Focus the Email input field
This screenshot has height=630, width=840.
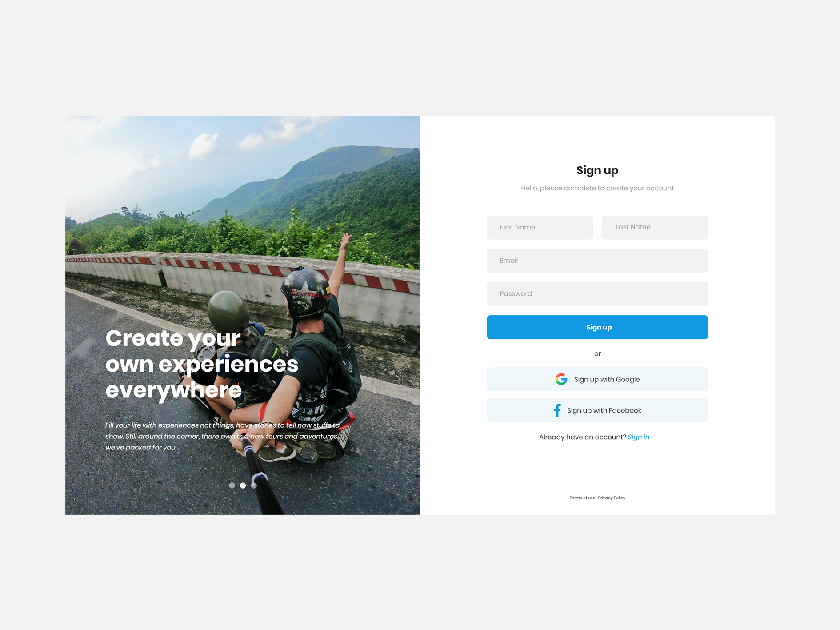point(597,261)
